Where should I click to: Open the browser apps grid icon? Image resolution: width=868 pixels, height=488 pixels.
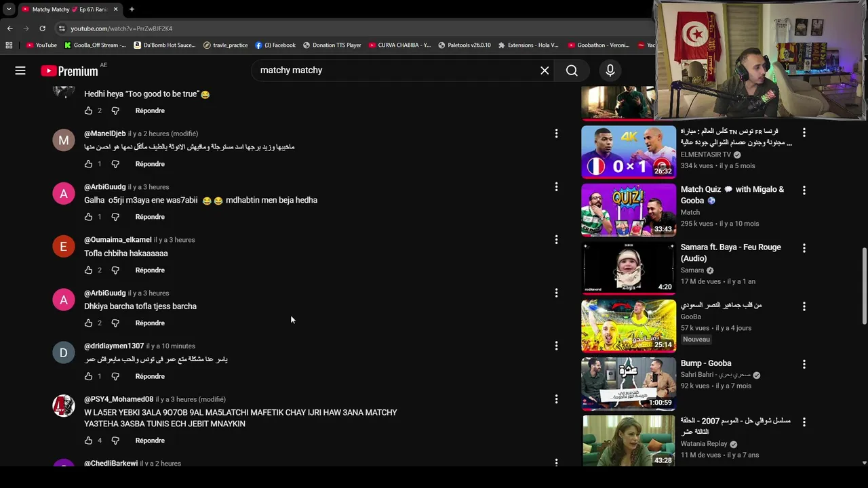pos(9,45)
